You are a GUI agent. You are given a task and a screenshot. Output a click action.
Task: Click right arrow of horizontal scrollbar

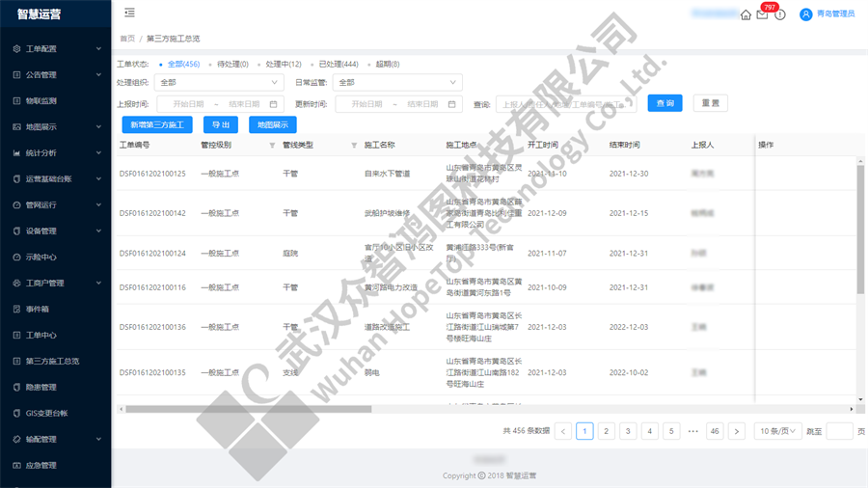852,410
